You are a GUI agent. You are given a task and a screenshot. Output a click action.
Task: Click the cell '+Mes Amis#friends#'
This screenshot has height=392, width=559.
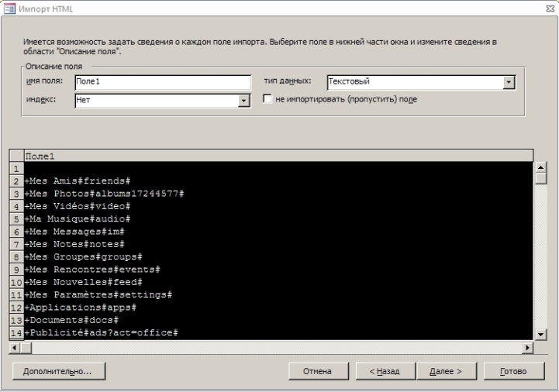tap(279, 181)
